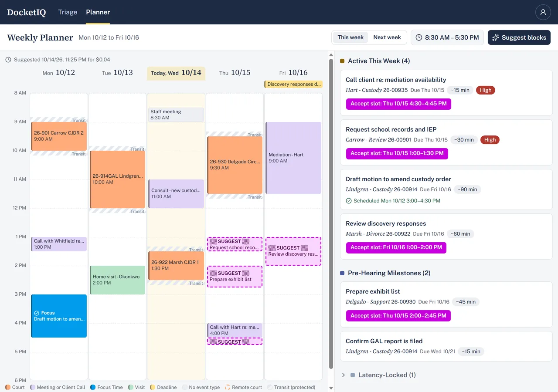Click the checkmark icon on the Focus block

[37, 313]
